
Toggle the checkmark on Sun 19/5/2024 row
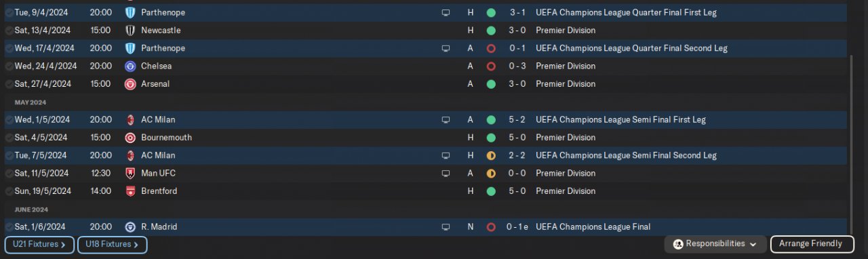click(x=9, y=191)
